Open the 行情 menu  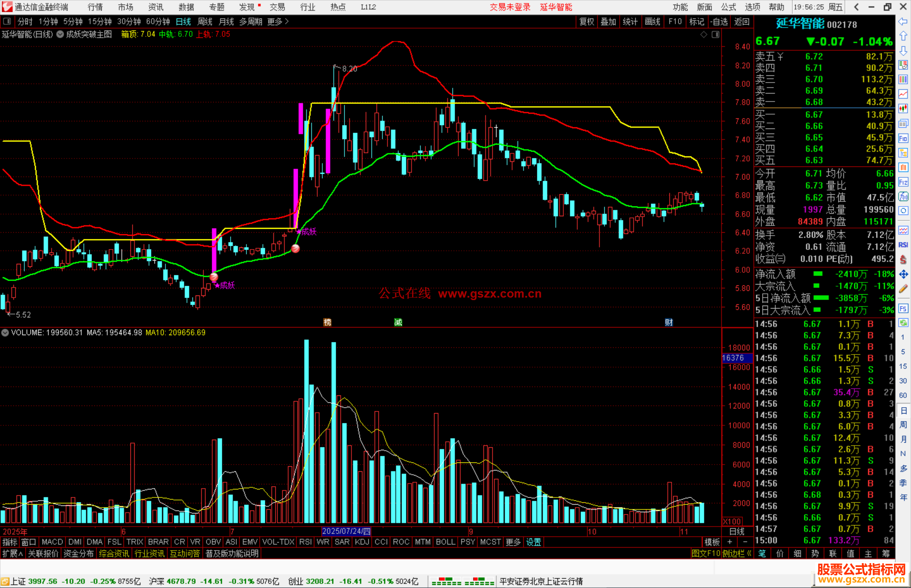point(95,7)
